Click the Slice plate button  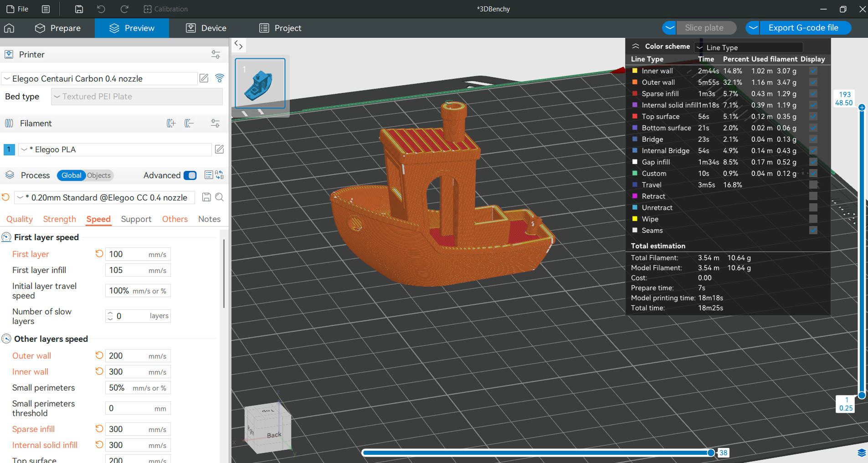[704, 28]
